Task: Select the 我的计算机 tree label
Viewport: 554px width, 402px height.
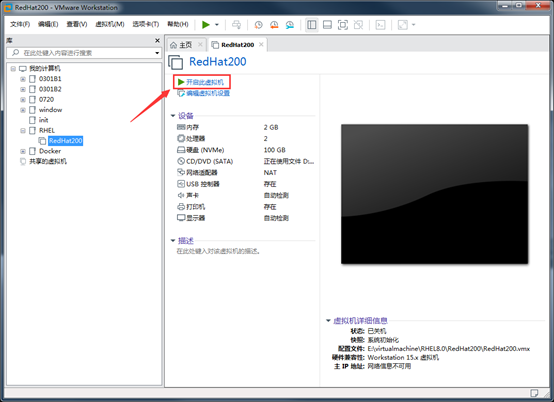Action: (x=45, y=69)
